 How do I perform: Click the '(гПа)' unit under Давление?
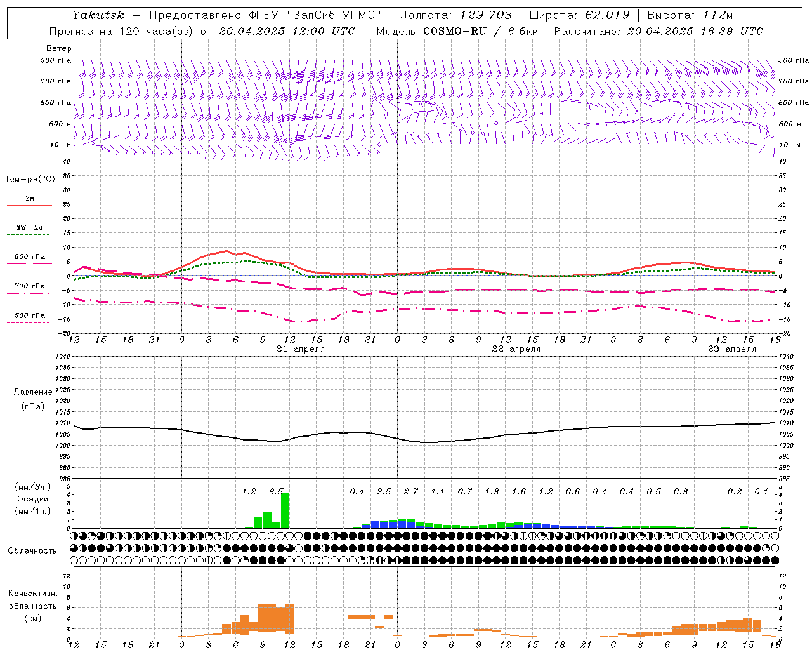point(33,407)
